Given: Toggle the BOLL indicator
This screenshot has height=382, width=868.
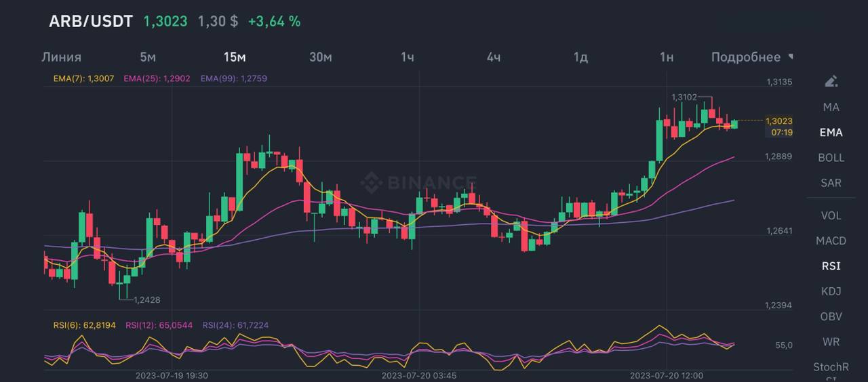Looking at the screenshot, I should [831, 157].
